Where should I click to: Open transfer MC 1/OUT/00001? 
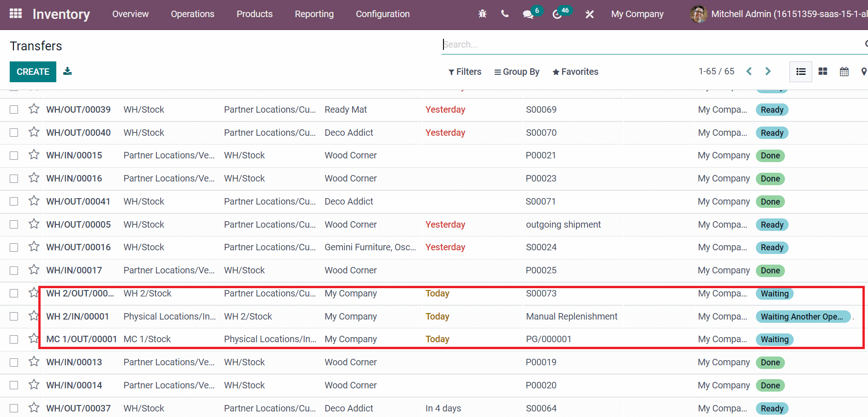(82, 339)
